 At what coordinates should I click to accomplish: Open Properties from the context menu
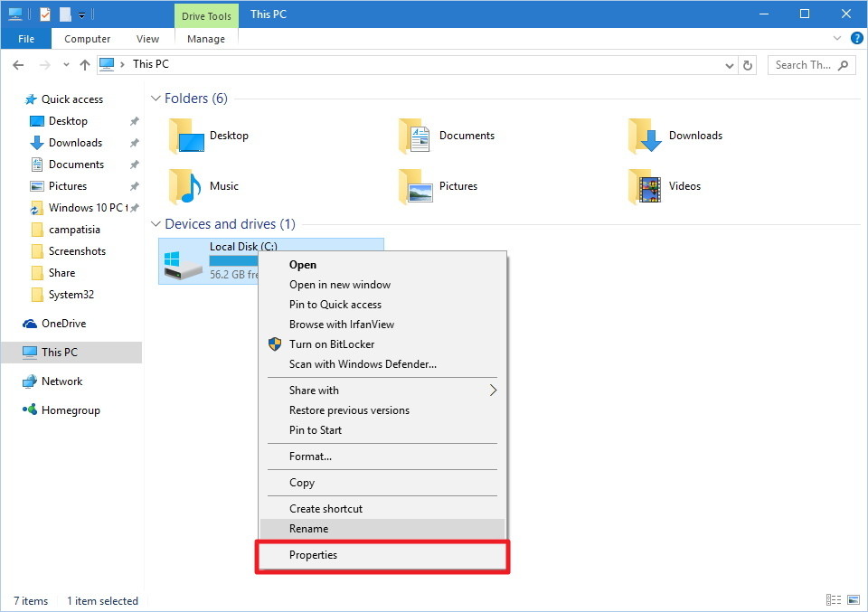tap(382, 555)
